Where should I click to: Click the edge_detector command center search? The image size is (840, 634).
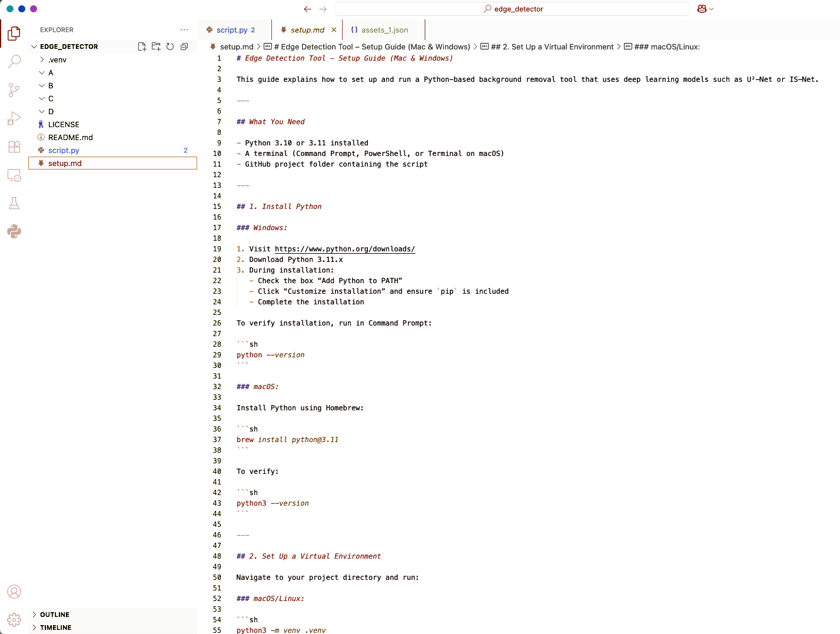[x=512, y=9]
